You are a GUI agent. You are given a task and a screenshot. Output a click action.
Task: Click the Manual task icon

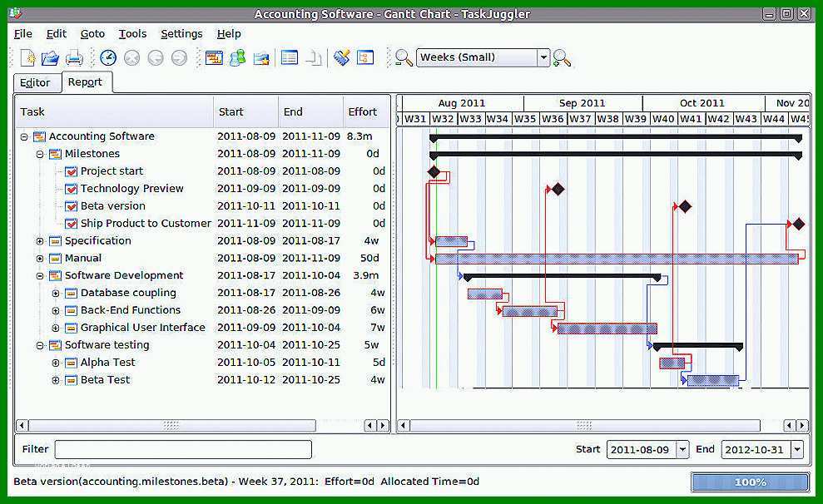point(55,259)
